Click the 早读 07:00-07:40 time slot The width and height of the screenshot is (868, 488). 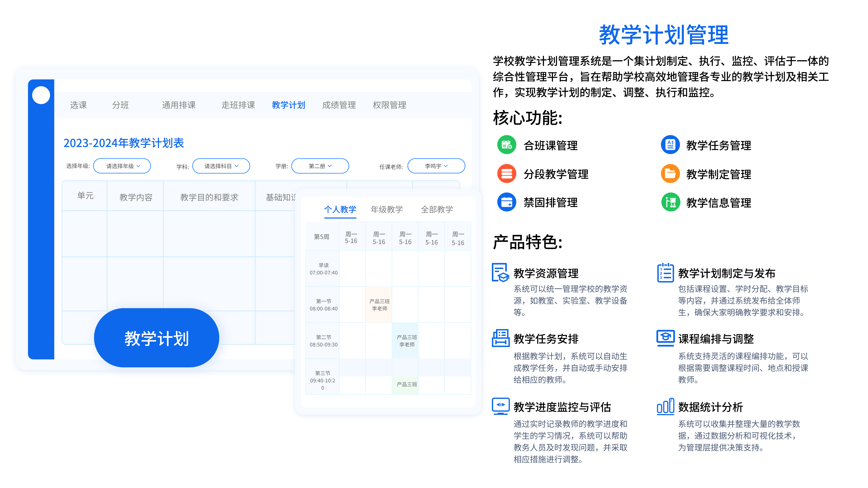pos(323,269)
